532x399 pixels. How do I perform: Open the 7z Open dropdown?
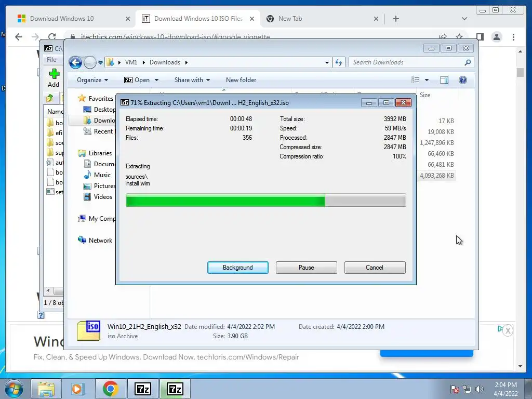[156, 80]
